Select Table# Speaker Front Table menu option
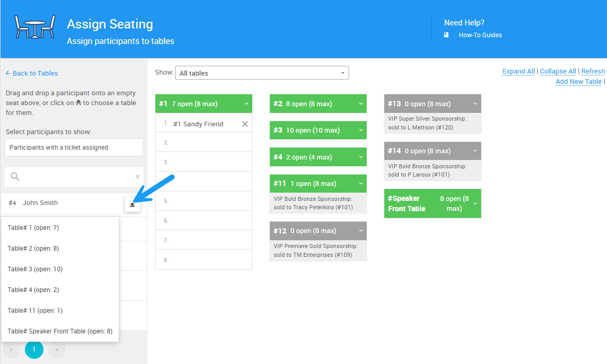The height and width of the screenshot is (364, 607). pos(60,331)
